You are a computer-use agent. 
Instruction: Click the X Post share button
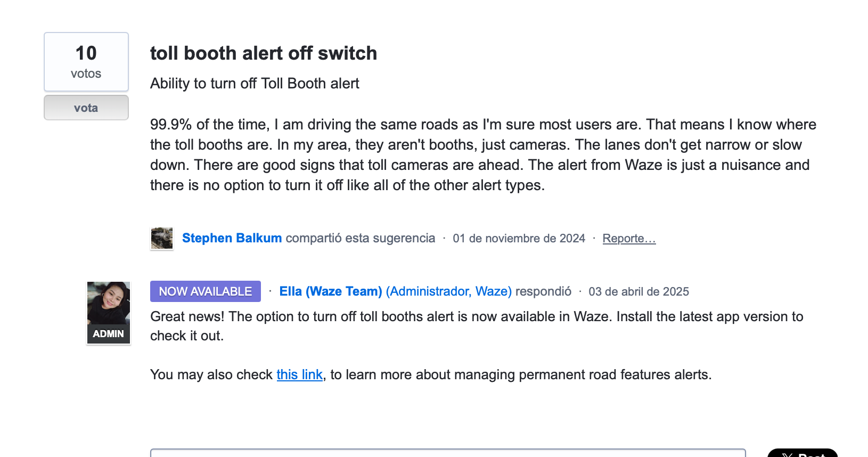click(x=802, y=454)
